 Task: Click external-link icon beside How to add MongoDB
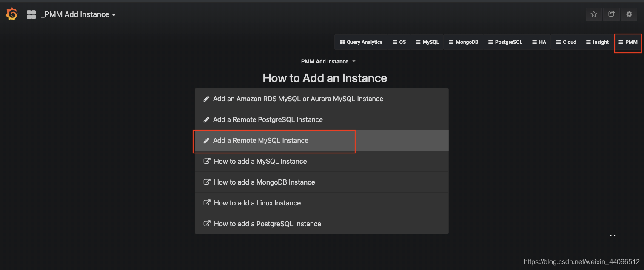click(207, 182)
